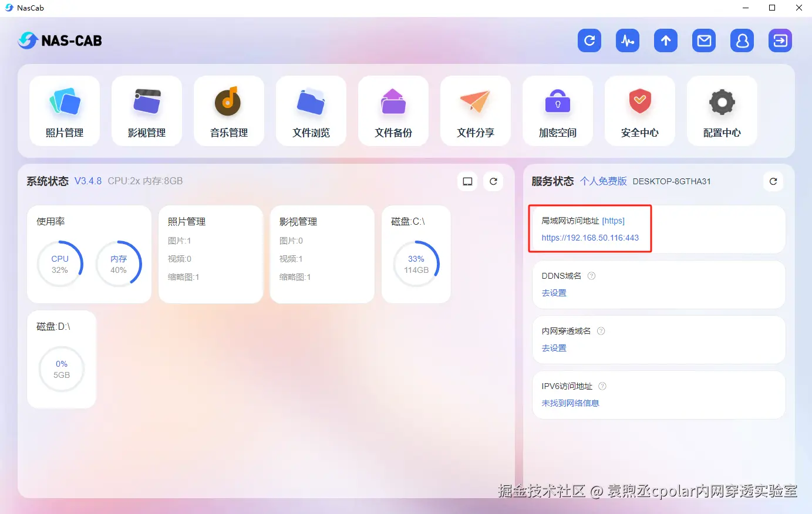The width and height of the screenshot is (812, 514).
Task: Open the mail message icon
Action: click(x=704, y=40)
